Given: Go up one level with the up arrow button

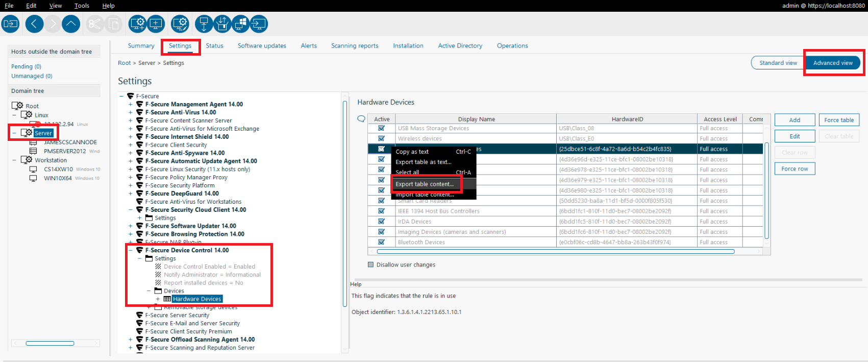Looking at the screenshot, I should coord(71,24).
